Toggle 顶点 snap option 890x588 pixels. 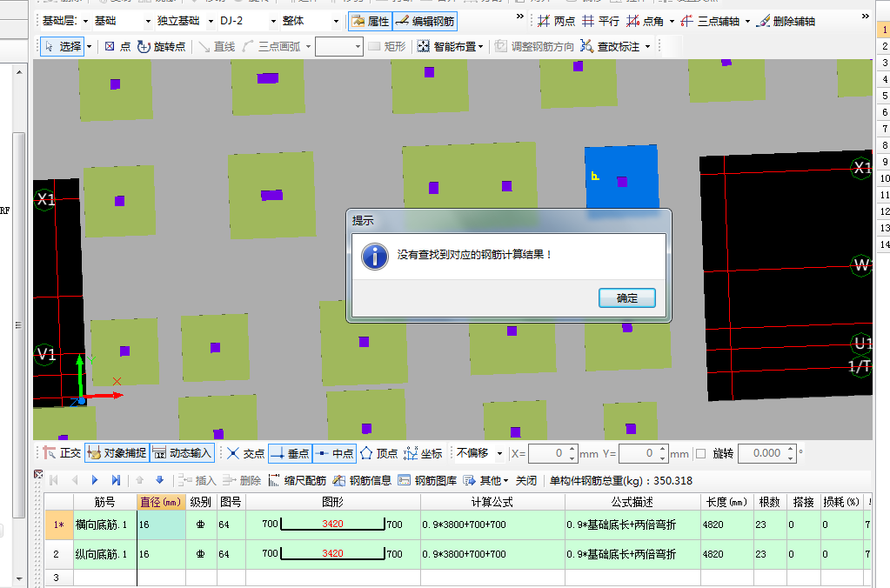378,453
